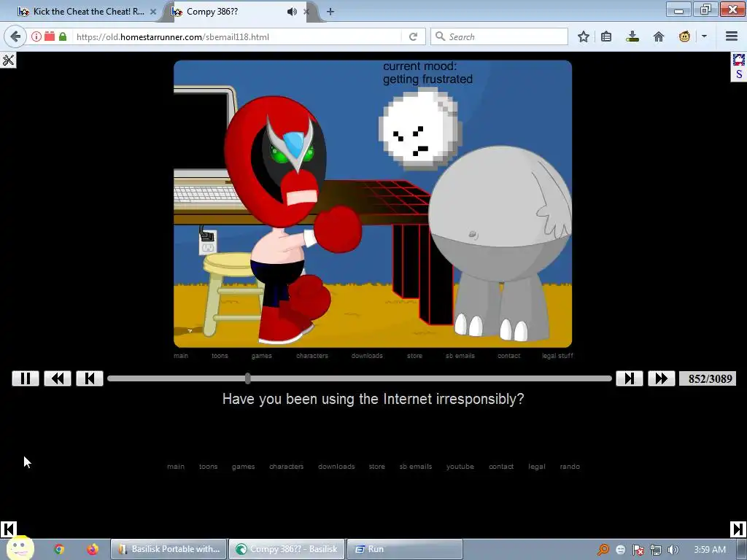This screenshot has height=560, width=747.
Task: Click the red extension icon in address bar
Action: [50, 36]
